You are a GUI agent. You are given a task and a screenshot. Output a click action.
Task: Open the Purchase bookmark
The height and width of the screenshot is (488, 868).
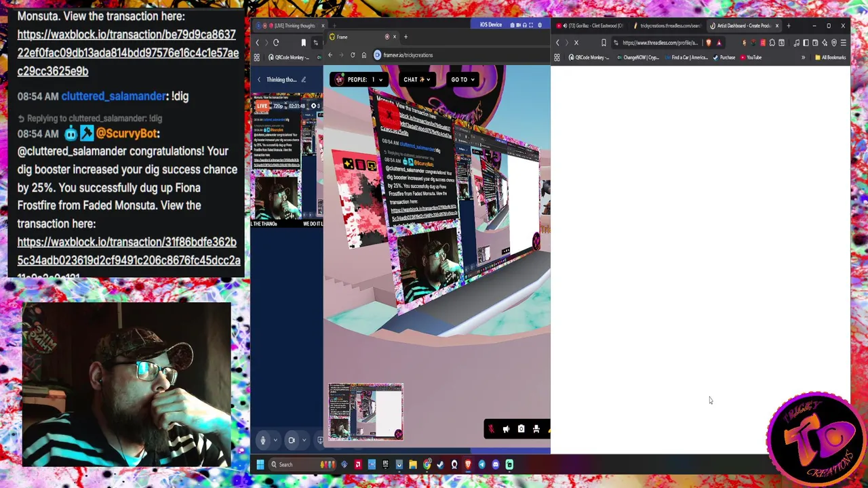point(724,58)
